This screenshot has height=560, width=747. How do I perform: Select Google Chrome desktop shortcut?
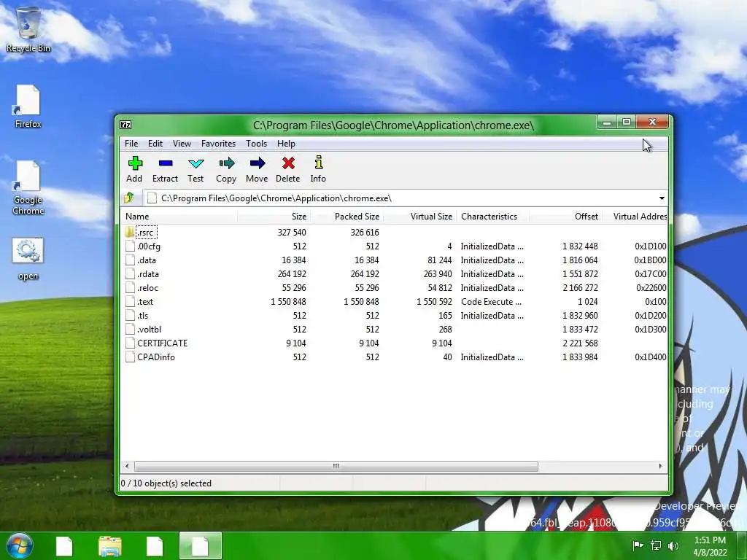[28, 188]
